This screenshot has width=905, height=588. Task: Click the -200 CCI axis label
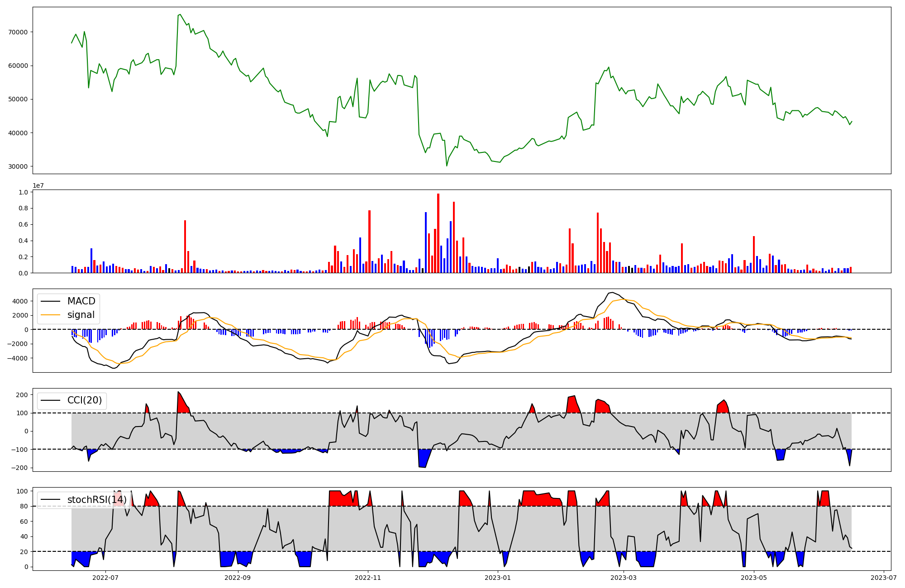coord(20,468)
